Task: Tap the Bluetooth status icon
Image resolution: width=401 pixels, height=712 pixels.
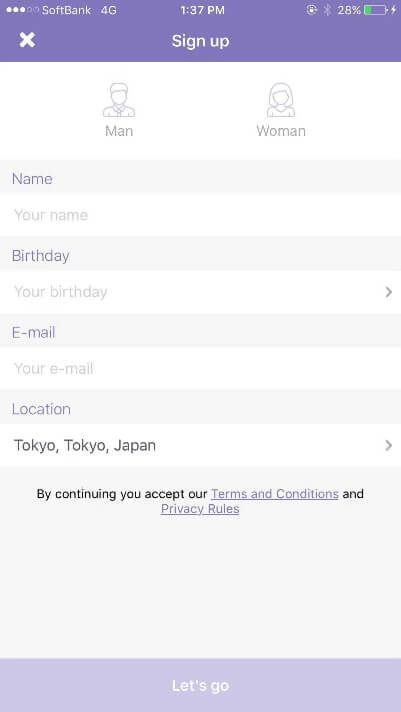Action: click(x=327, y=10)
